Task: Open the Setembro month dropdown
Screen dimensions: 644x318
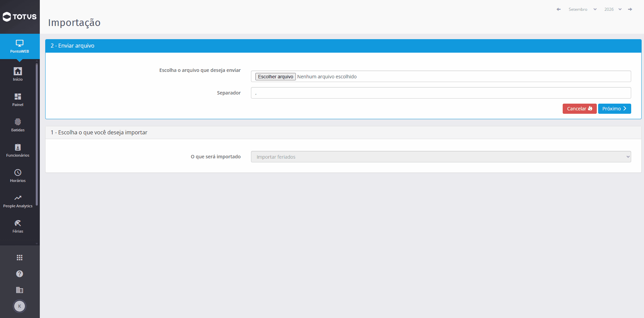Action: click(x=583, y=9)
